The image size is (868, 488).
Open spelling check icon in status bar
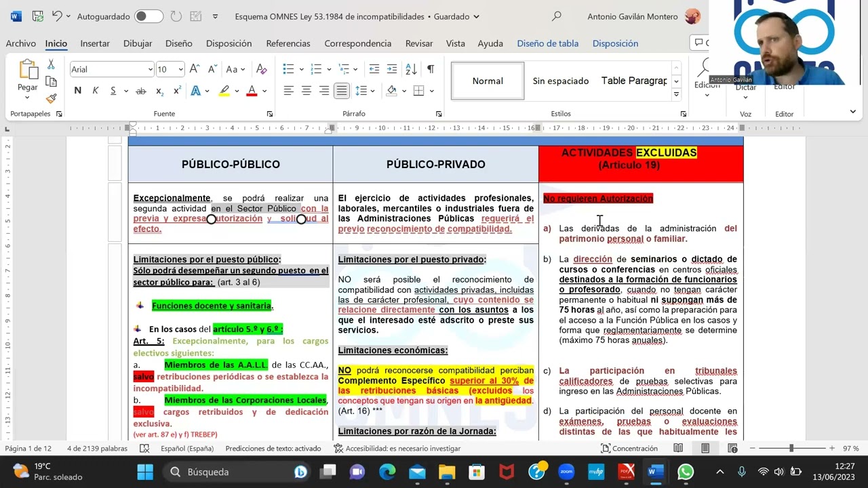point(144,449)
